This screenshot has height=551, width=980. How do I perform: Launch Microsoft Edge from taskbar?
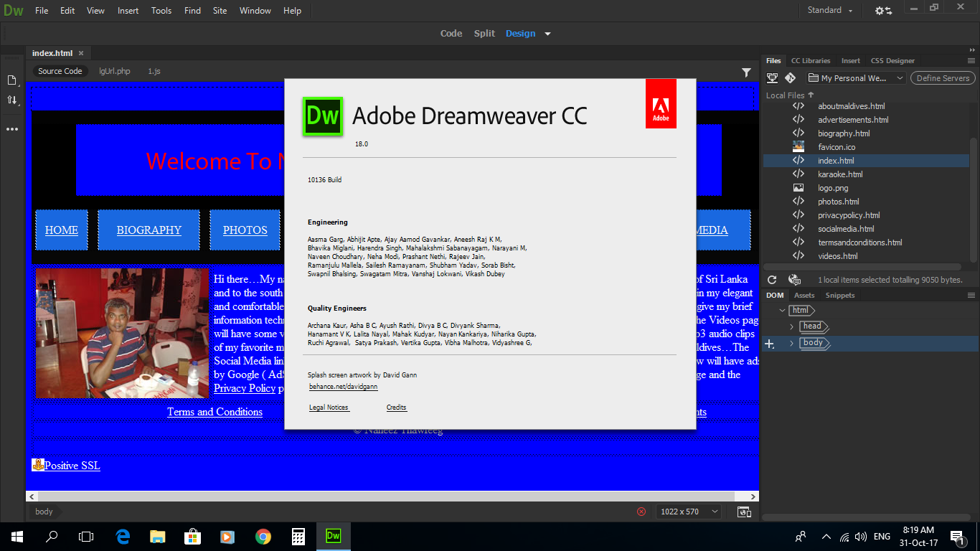(x=123, y=536)
